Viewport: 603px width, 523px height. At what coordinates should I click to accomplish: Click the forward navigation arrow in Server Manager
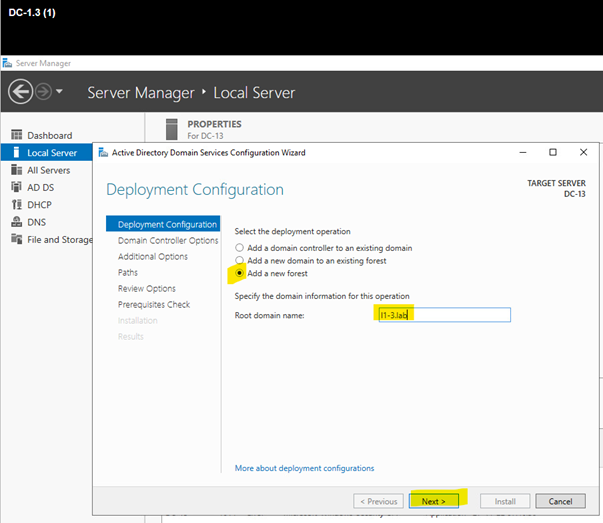(43, 92)
